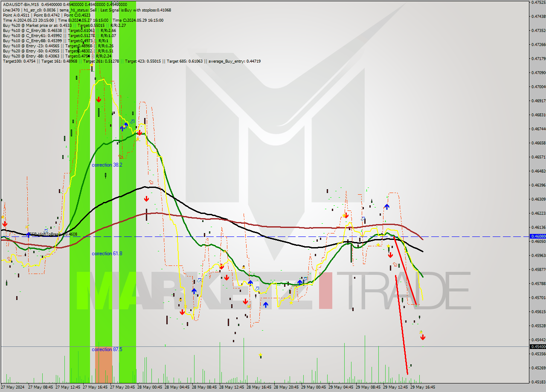Click the '29 May 12:45' time label
546x392 pixels.
coord(395,387)
